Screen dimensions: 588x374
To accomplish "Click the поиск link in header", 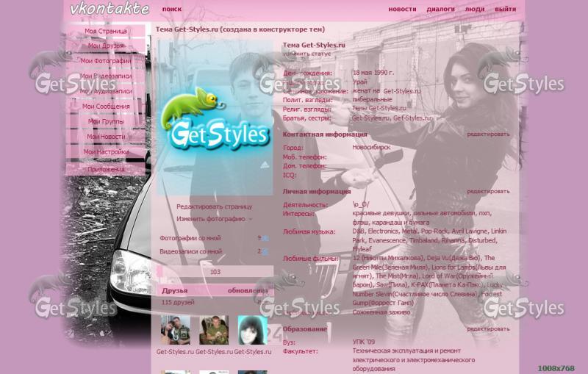I will 172,10.
